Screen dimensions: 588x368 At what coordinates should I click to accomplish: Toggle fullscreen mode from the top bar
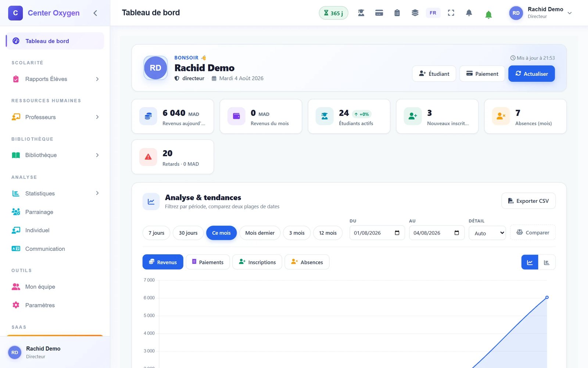click(451, 13)
